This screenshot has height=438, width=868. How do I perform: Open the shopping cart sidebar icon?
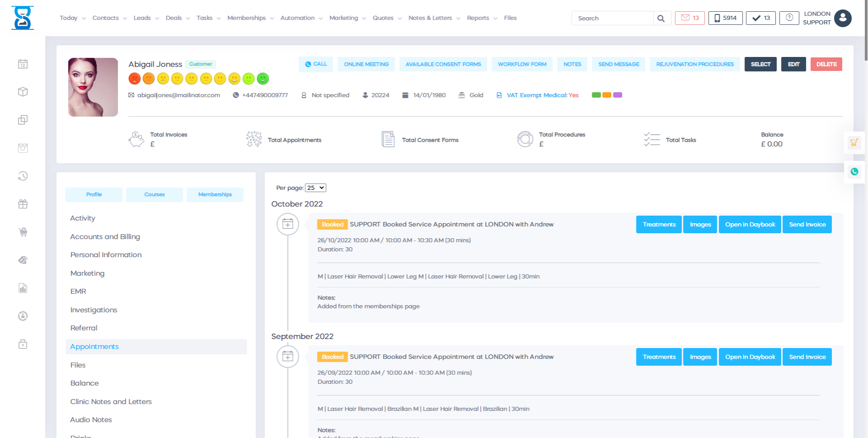point(23,232)
